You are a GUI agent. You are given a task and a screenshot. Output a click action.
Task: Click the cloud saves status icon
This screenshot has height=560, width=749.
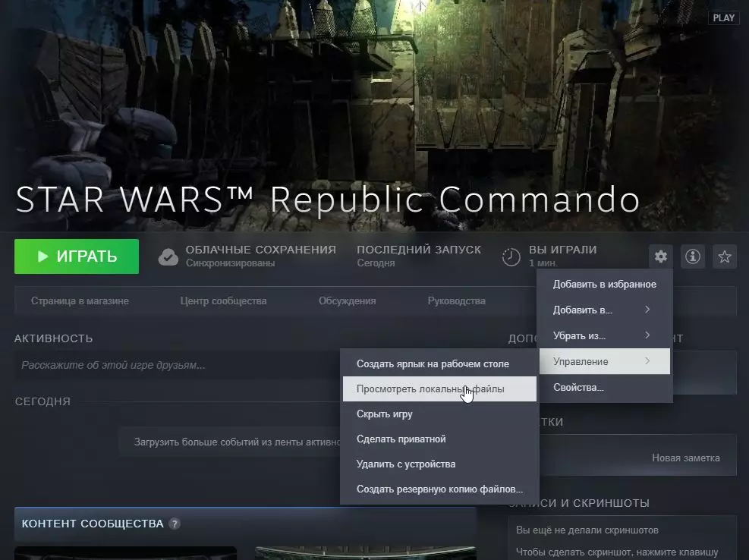(168, 256)
